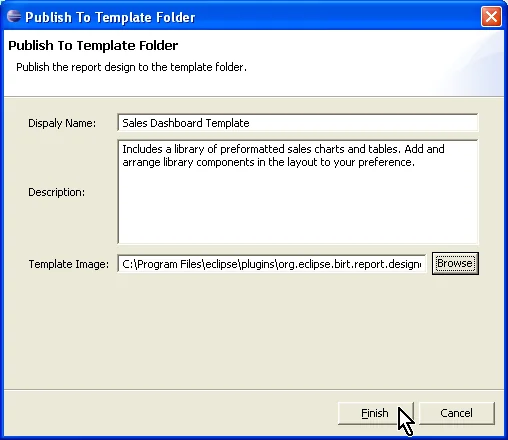Click the Cancel button
Image resolution: width=508 pixels, height=440 pixels.
tap(457, 413)
